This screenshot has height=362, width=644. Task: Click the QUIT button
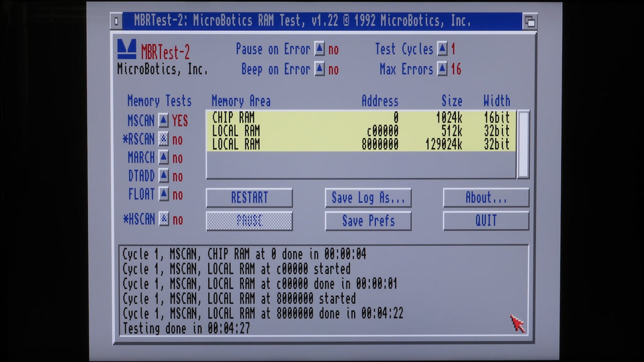[486, 221]
